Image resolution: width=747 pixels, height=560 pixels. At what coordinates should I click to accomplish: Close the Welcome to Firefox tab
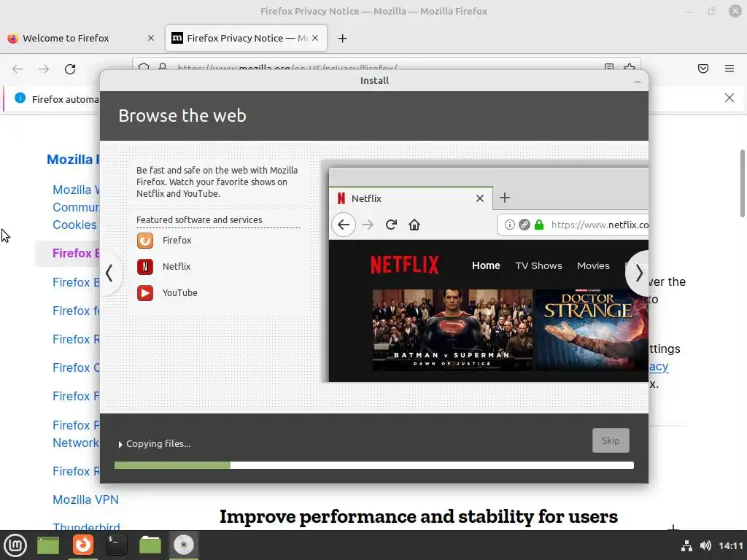point(151,38)
